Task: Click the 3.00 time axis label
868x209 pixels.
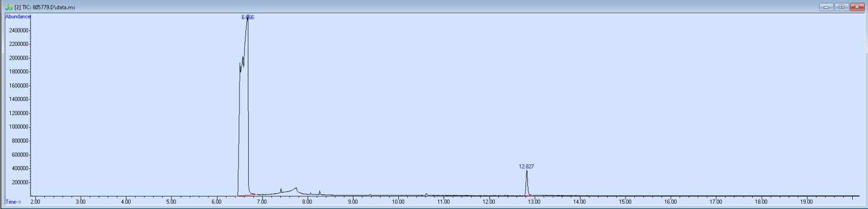Action: point(81,202)
